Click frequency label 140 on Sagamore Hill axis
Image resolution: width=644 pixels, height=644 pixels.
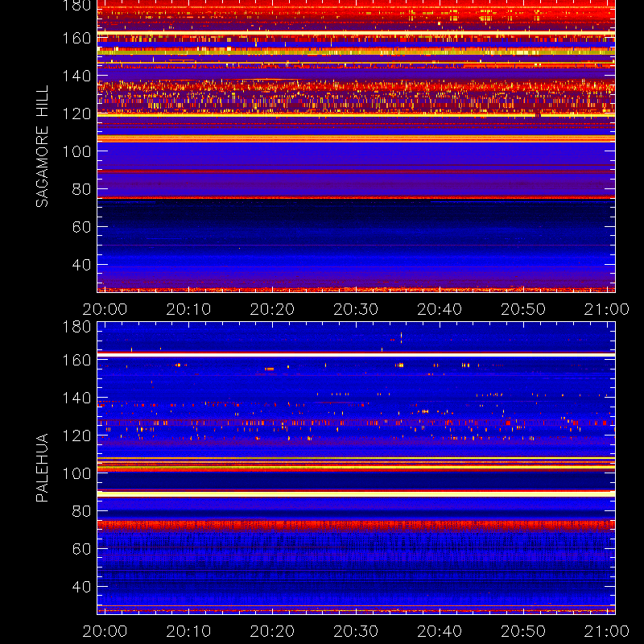coord(76,76)
